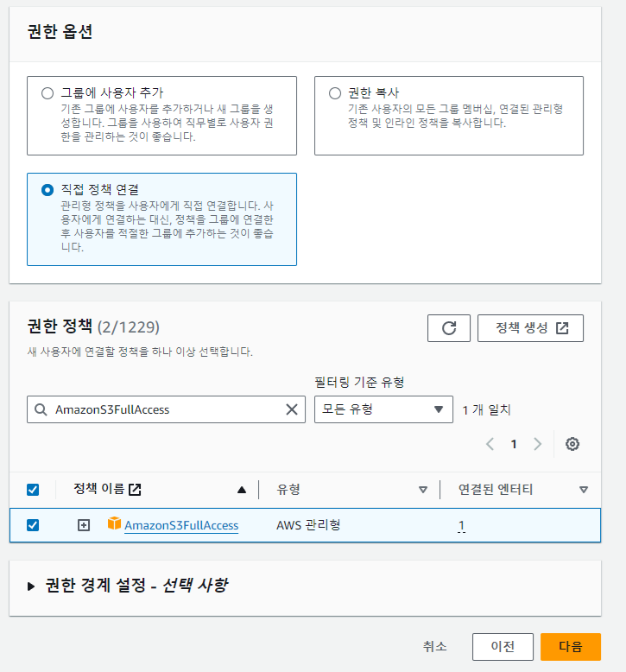626x672 pixels.
Task: Click into the AmazonS3FullAccess search field
Action: click(x=166, y=409)
